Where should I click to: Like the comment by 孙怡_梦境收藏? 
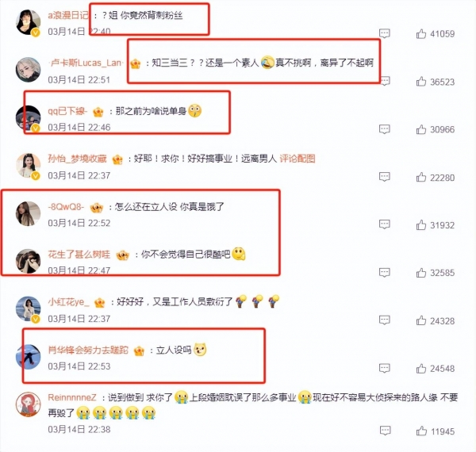click(x=421, y=177)
